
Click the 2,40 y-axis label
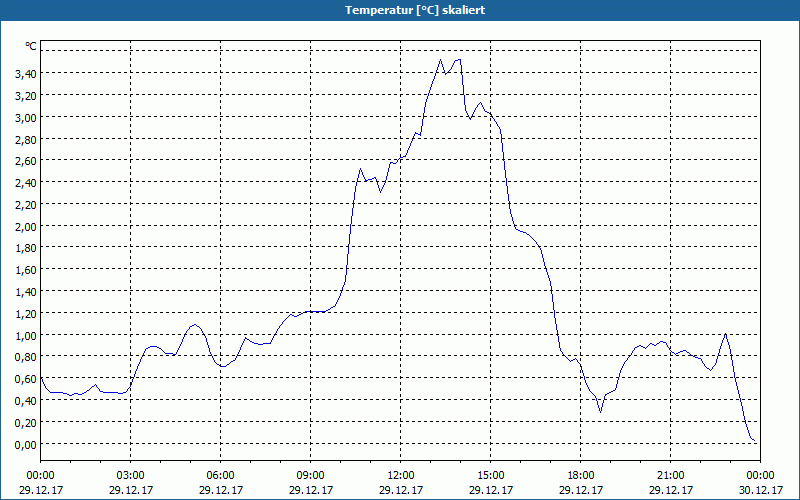(26, 183)
